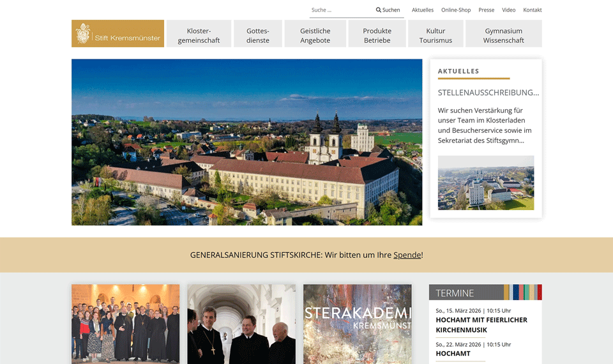613x364 pixels.
Task: Open Hochamt mit feierlicher Kirchenmusik event
Action: click(x=481, y=324)
